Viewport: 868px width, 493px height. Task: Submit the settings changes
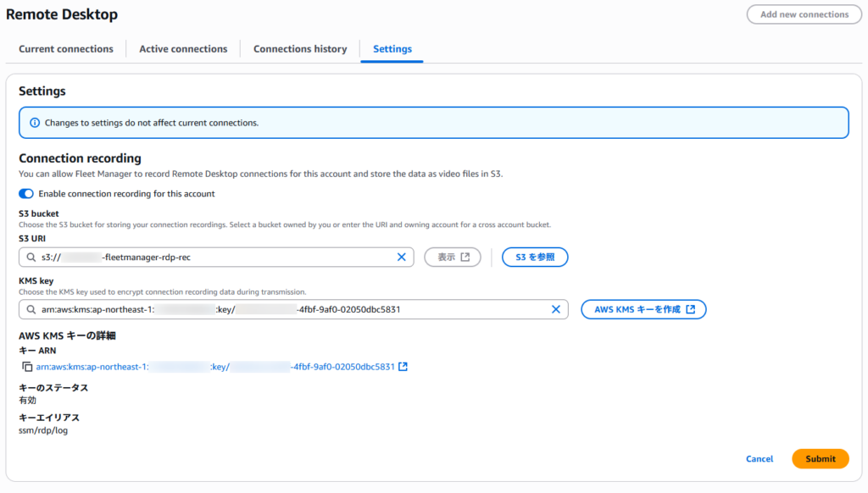click(x=820, y=459)
